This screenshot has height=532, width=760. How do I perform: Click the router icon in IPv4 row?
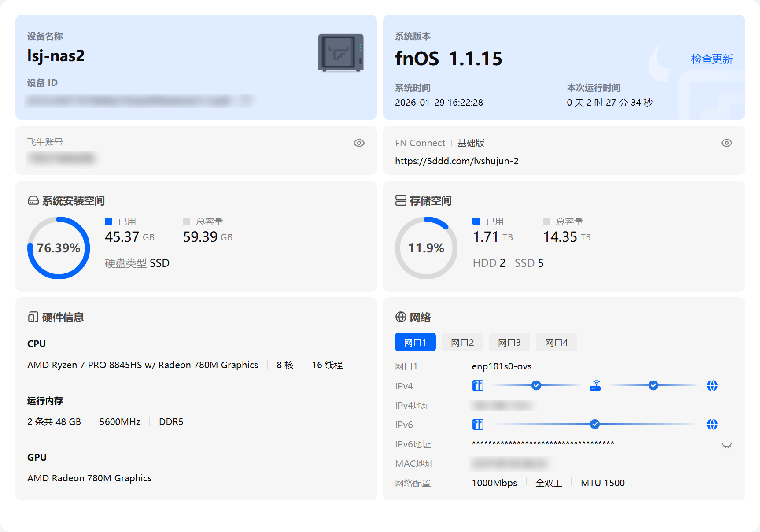coord(595,386)
